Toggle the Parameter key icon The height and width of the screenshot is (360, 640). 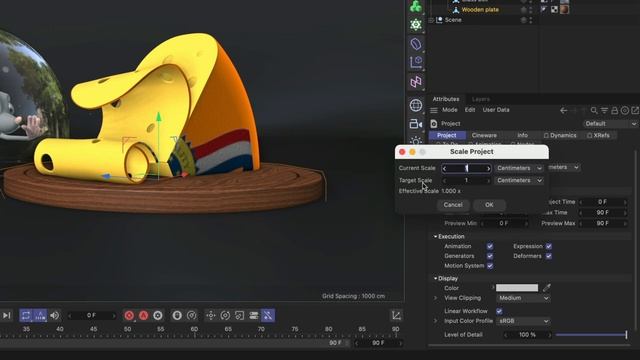click(x=253, y=315)
